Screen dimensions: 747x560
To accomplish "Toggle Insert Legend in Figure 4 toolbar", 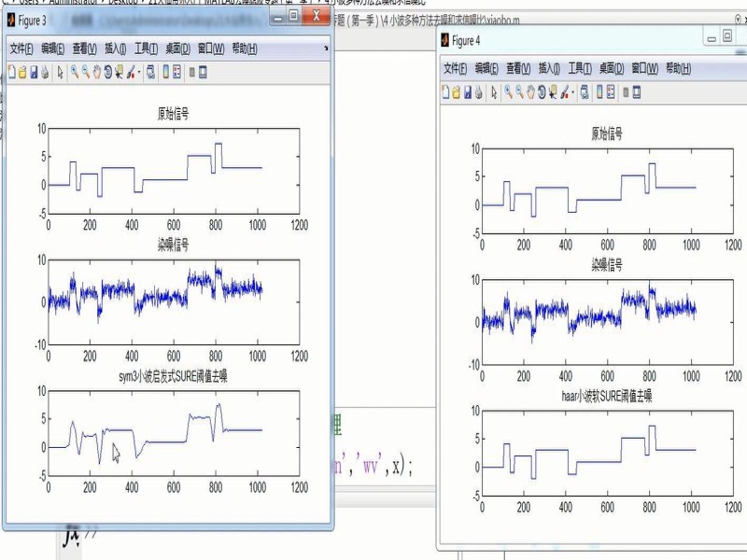I will 611,92.
